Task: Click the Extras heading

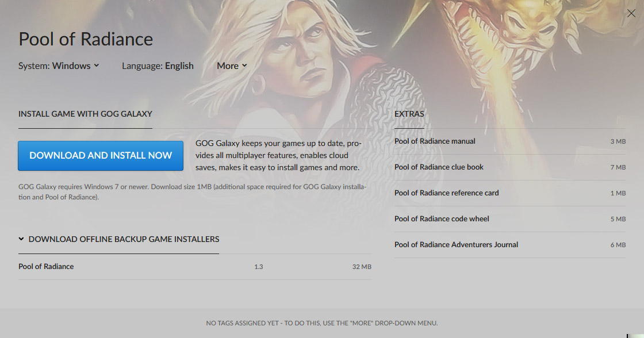Action: coord(409,114)
